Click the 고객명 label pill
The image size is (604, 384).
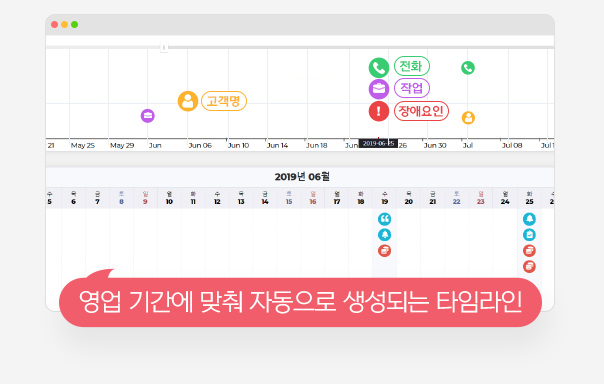[224, 101]
